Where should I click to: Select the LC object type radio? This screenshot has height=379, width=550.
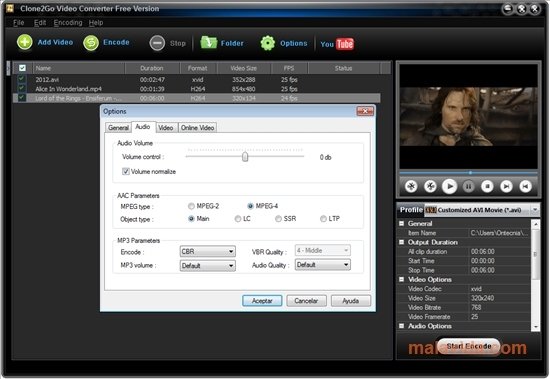coord(238,219)
